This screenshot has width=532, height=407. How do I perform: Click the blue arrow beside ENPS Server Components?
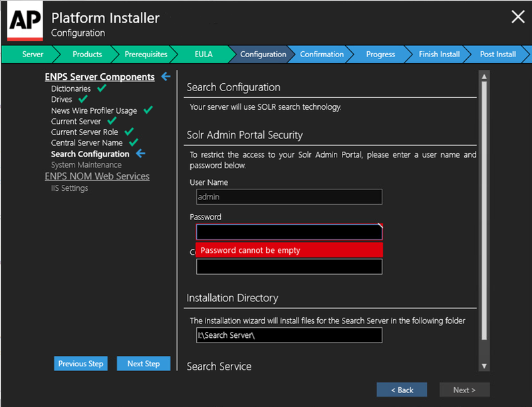[166, 76]
